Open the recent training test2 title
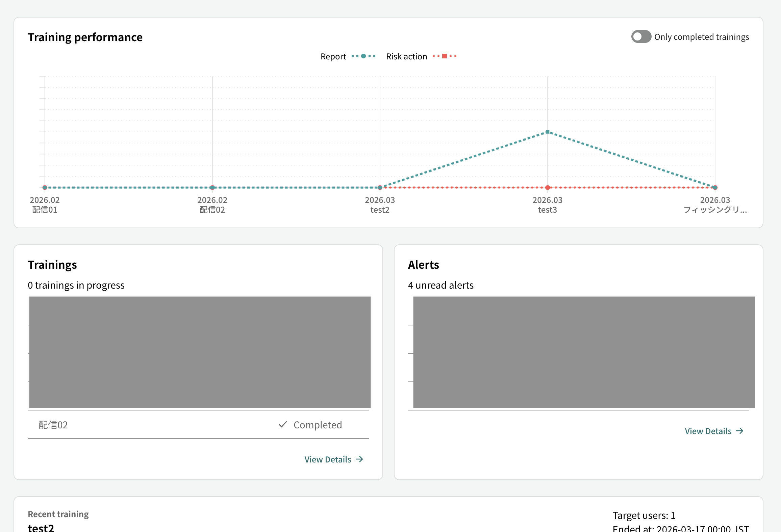 point(41,528)
